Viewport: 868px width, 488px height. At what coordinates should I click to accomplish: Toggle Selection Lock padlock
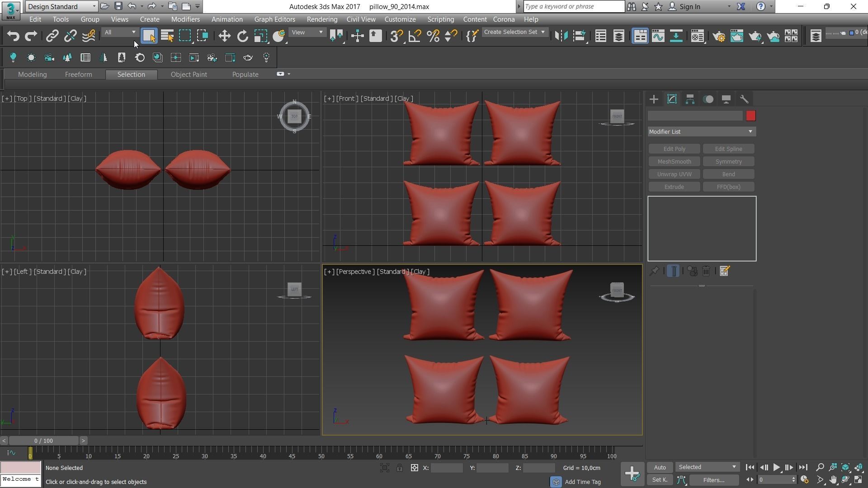pos(400,468)
